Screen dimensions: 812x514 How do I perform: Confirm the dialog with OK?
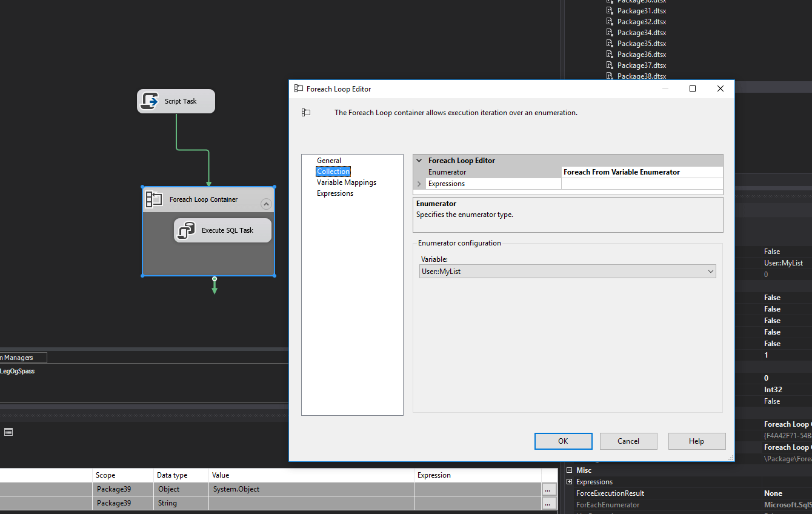point(563,441)
